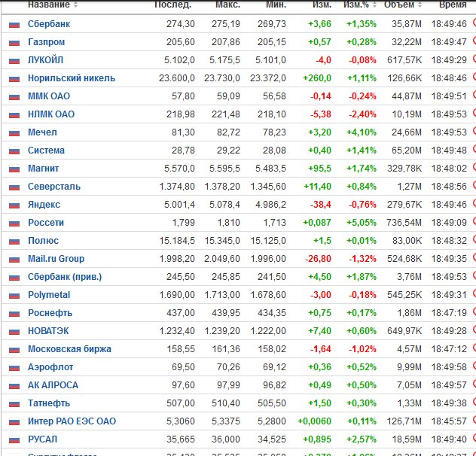Select Система volume 65,20M

(407, 150)
